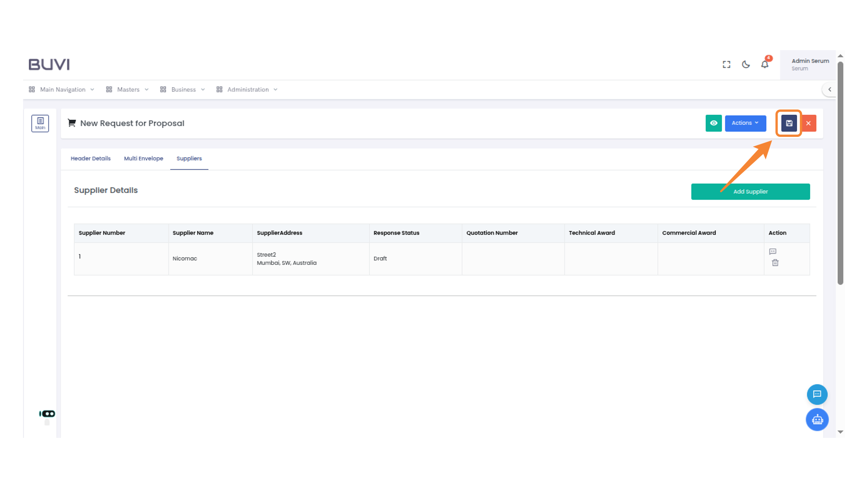Viewport: 868px width, 488px height.
Task: Open comment icon for Nicomac row
Action: (x=773, y=251)
